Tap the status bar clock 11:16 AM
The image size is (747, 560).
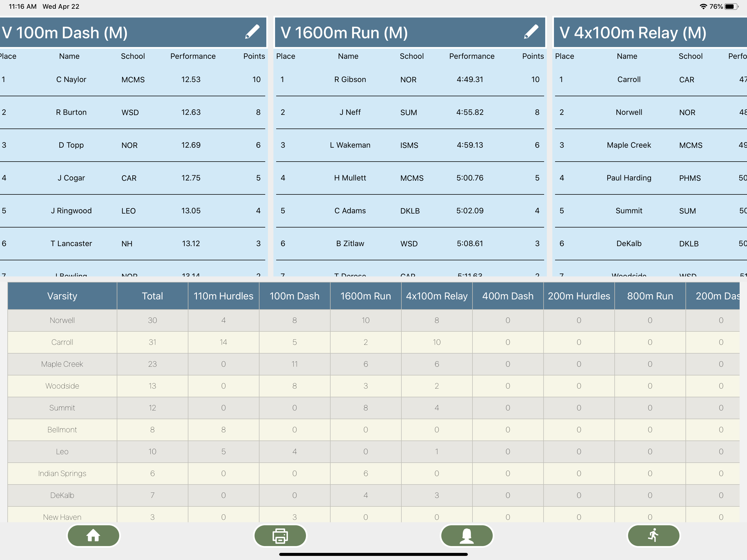tap(23, 6)
